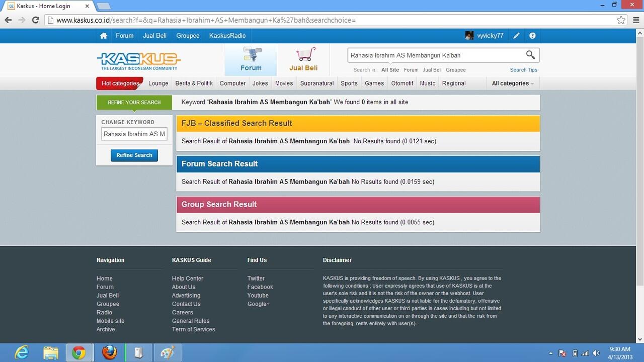Open vyvicky77 user avatar
644x362 pixels.
[x=469, y=36]
